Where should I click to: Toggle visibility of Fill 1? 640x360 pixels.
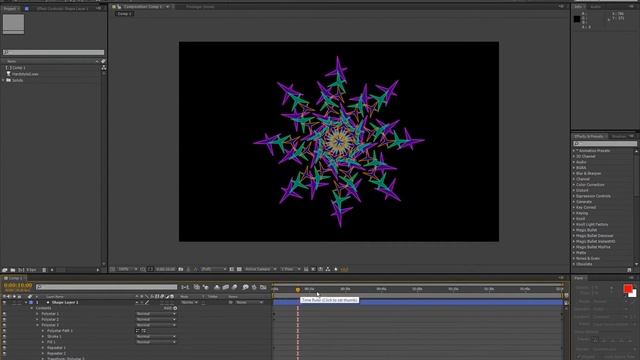[x=4, y=342]
